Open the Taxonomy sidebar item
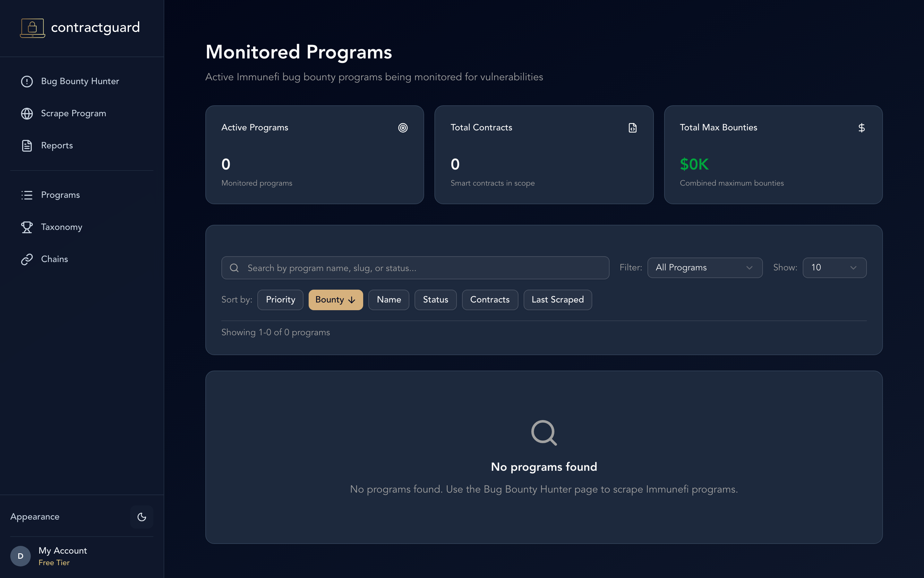The height and width of the screenshot is (578, 924). [x=82, y=227]
